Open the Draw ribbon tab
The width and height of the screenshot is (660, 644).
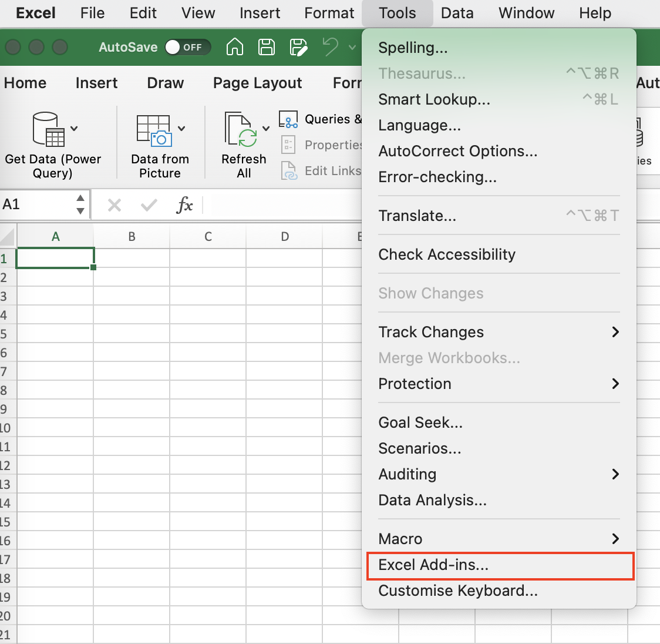tap(166, 83)
